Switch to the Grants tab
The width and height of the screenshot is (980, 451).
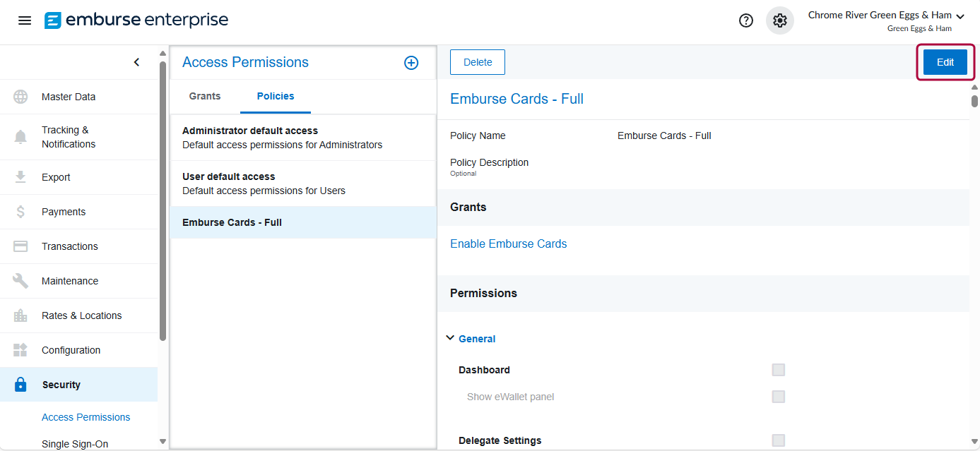click(205, 96)
